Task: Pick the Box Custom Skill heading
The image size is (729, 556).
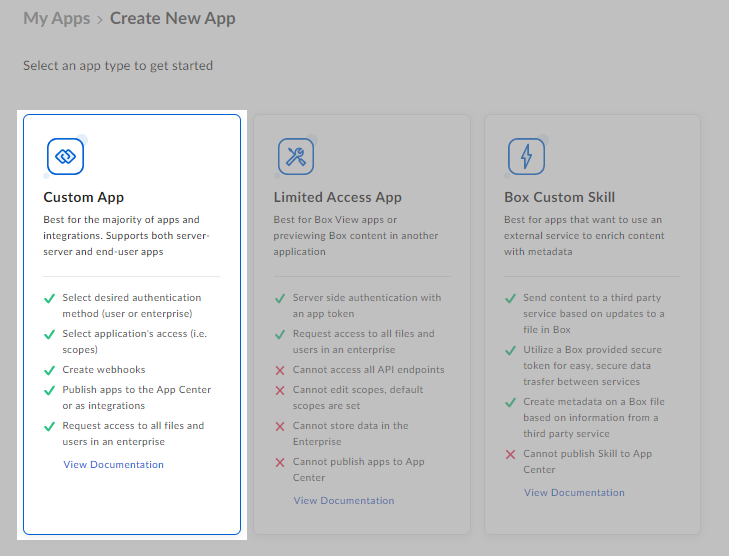Action: click(x=559, y=197)
